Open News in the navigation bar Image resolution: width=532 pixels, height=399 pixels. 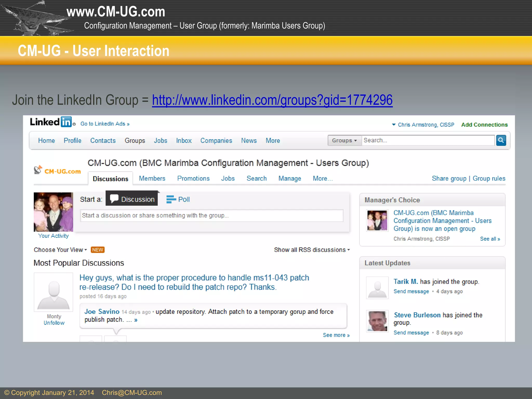(x=249, y=140)
